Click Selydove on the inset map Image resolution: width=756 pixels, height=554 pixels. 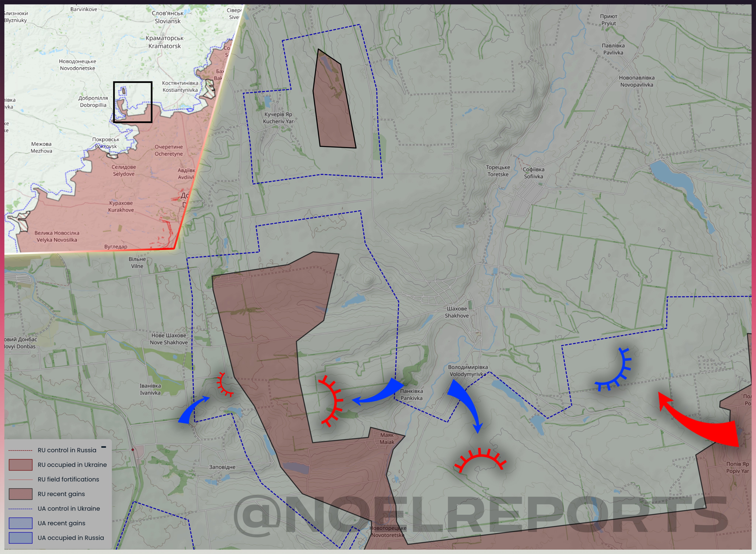click(x=124, y=170)
